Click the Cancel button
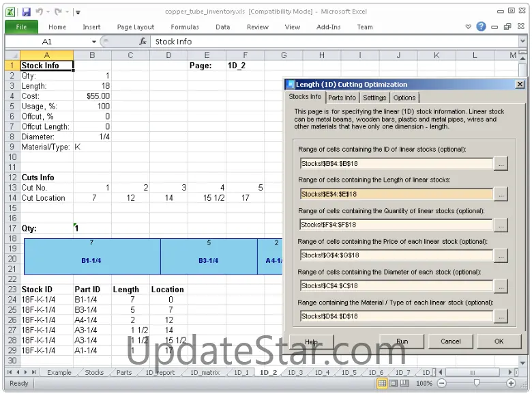The image size is (532, 394). tap(451, 341)
